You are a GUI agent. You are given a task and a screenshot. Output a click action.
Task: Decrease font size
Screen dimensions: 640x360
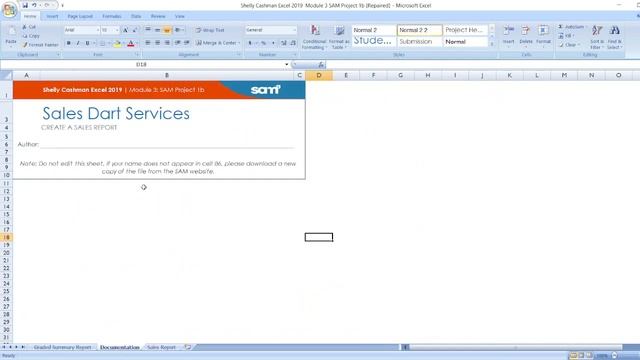tap(134, 30)
